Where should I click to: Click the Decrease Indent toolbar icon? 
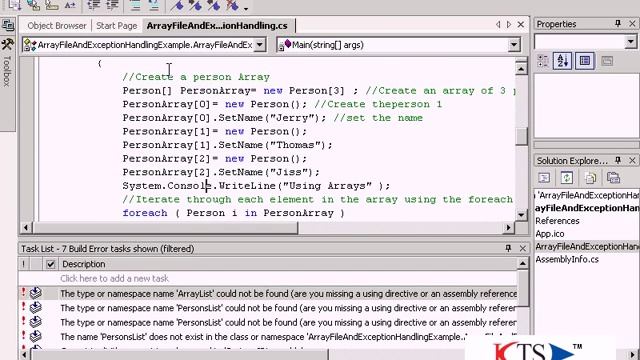(x=93, y=5)
